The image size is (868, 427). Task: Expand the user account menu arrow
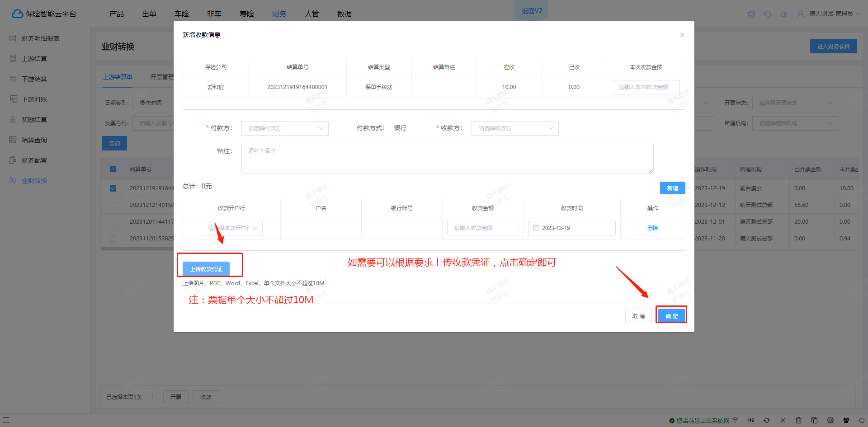pyautogui.click(x=859, y=14)
